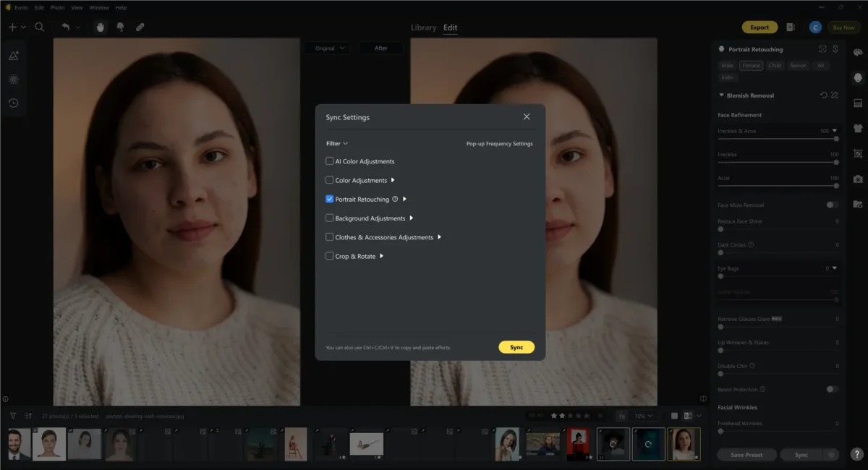868x470 pixels.
Task: Adjust the Acne slider handle
Action: 836,185
